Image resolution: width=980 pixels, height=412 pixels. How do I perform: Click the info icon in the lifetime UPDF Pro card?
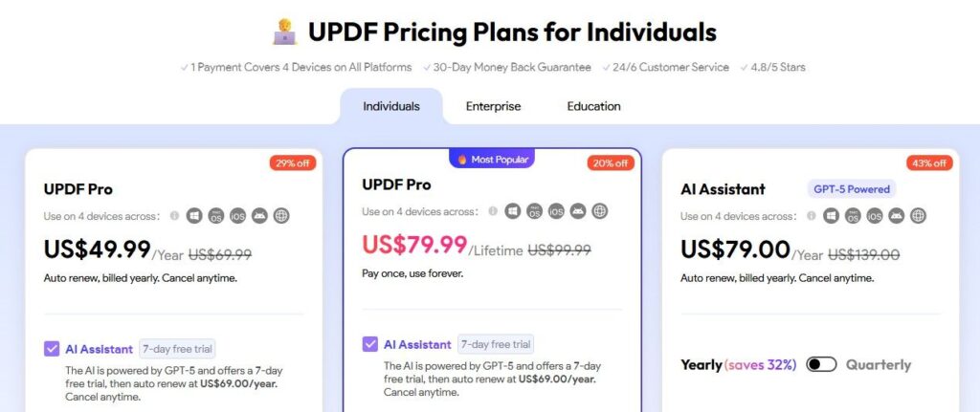(493, 211)
